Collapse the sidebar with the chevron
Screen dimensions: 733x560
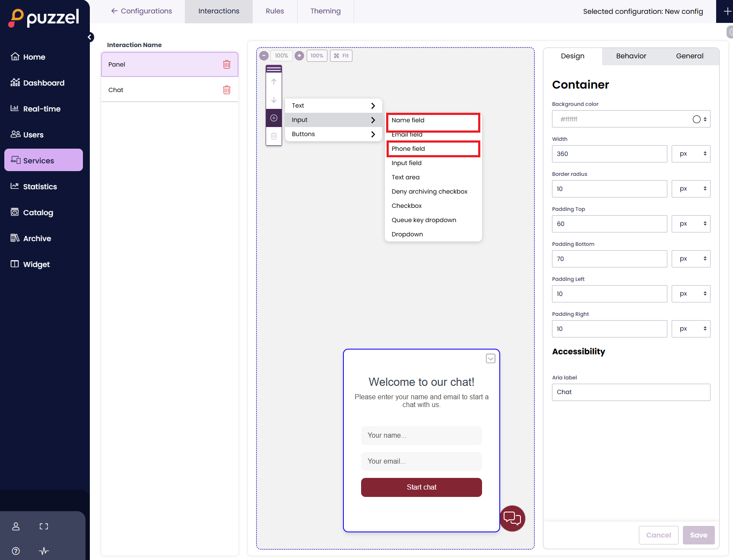click(x=90, y=37)
